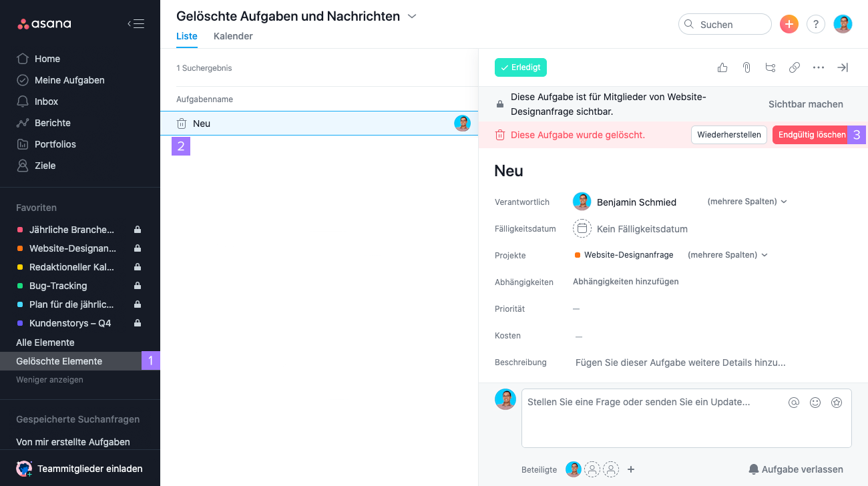Click the due date calendar circle
The width and height of the screenshot is (868, 486).
coord(582,228)
